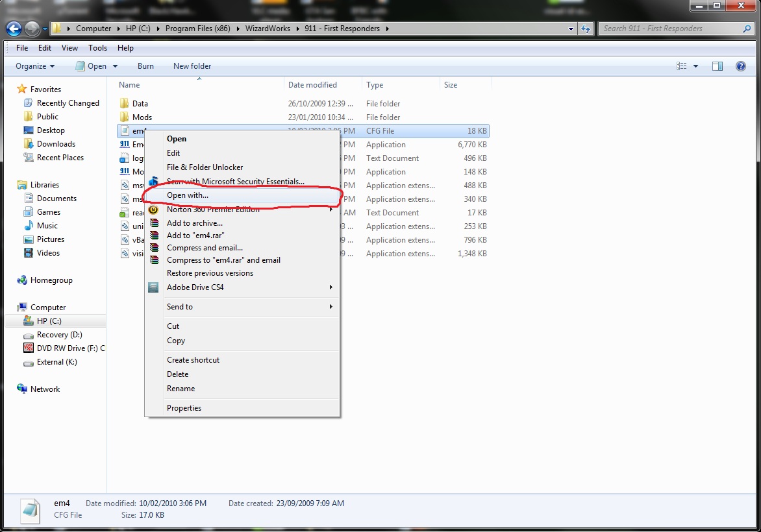Choose Create shortcut
Image resolution: width=761 pixels, height=532 pixels.
(x=243, y=360)
